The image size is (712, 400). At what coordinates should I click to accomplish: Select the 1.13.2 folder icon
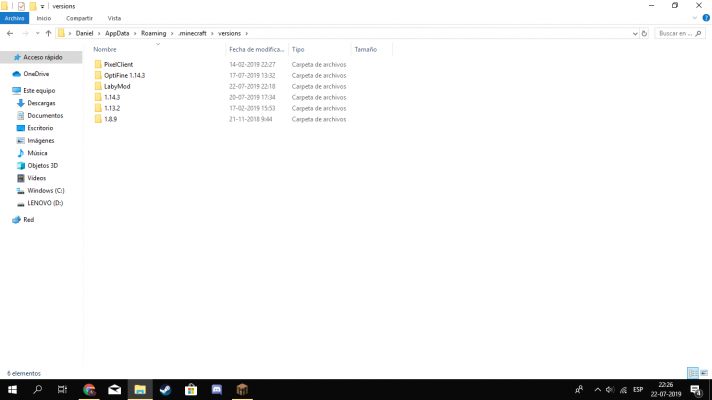point(98,108)
